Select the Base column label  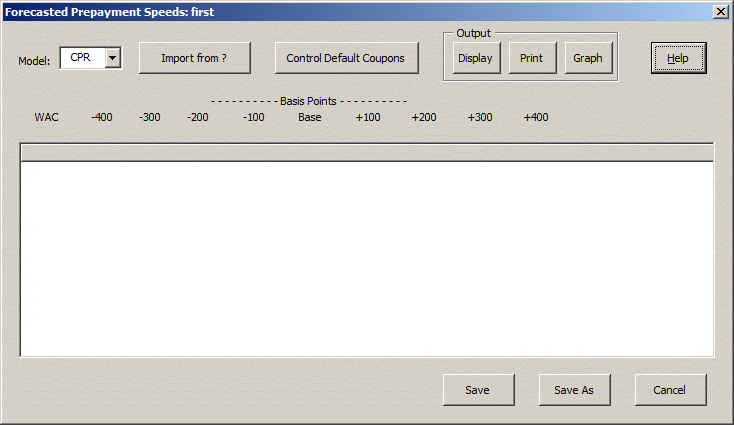(x=310, y=117)
